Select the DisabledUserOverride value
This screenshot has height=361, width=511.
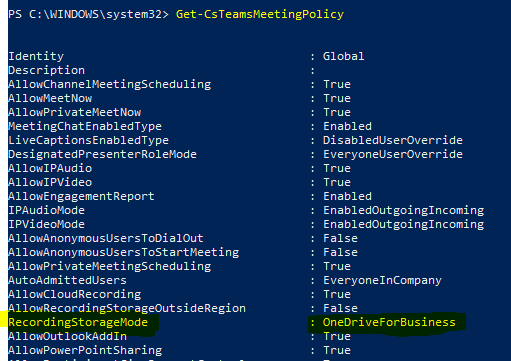click(393, 140)
